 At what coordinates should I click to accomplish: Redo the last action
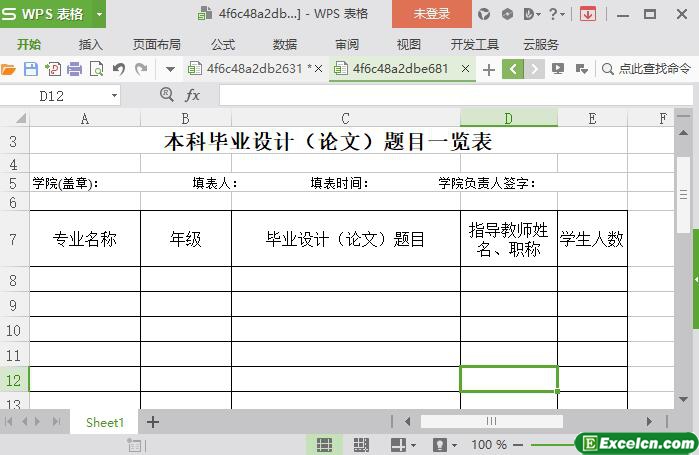141,69
